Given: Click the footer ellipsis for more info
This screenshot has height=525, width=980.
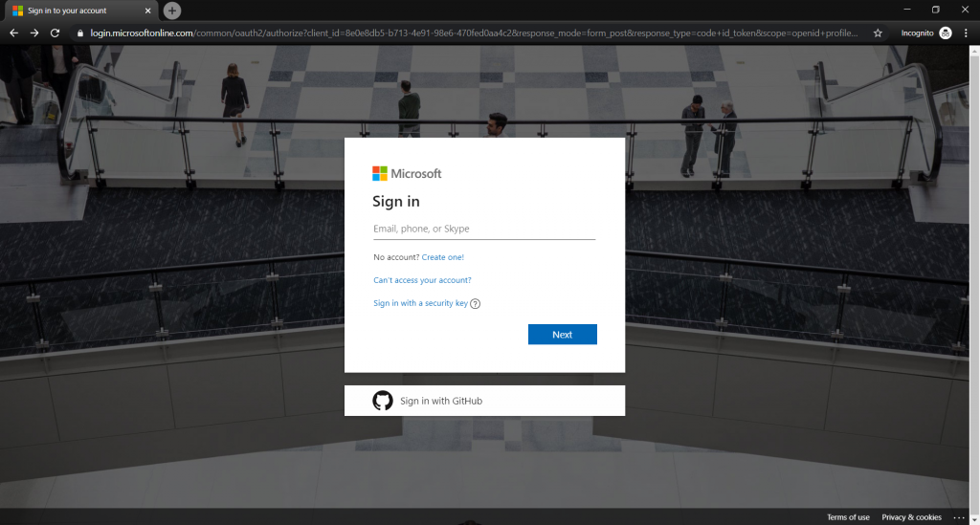Looking at the screenshot, I should [x=959, y=517].
